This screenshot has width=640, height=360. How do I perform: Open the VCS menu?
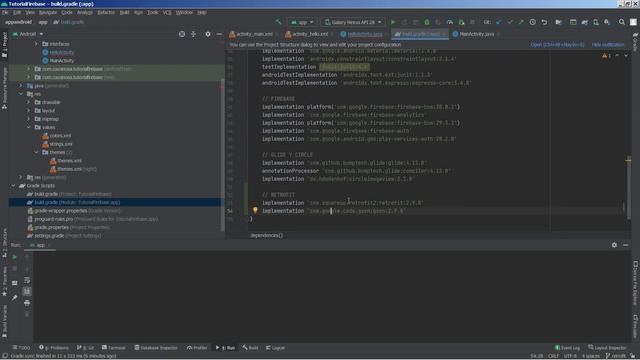(167, 13)
